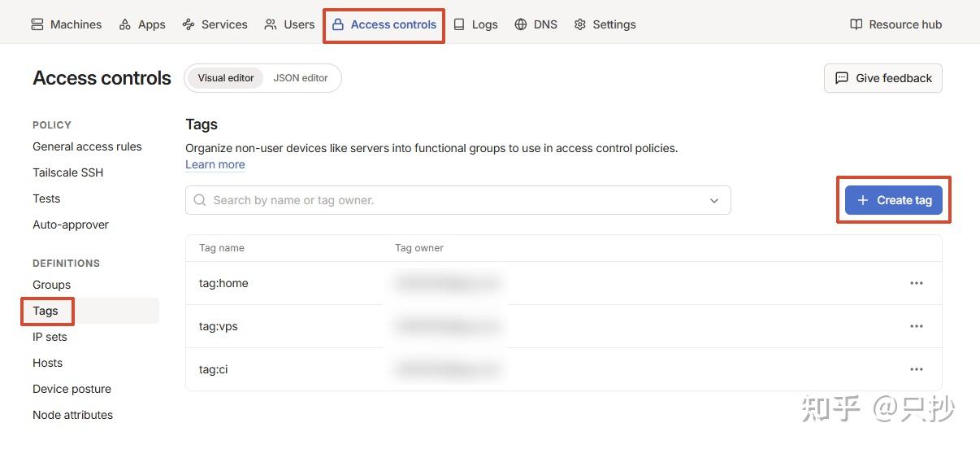Screen dimensions: 980x449
Task: Click the Tag owner column header
Action: pyautogui.click(x=419, y=248)
